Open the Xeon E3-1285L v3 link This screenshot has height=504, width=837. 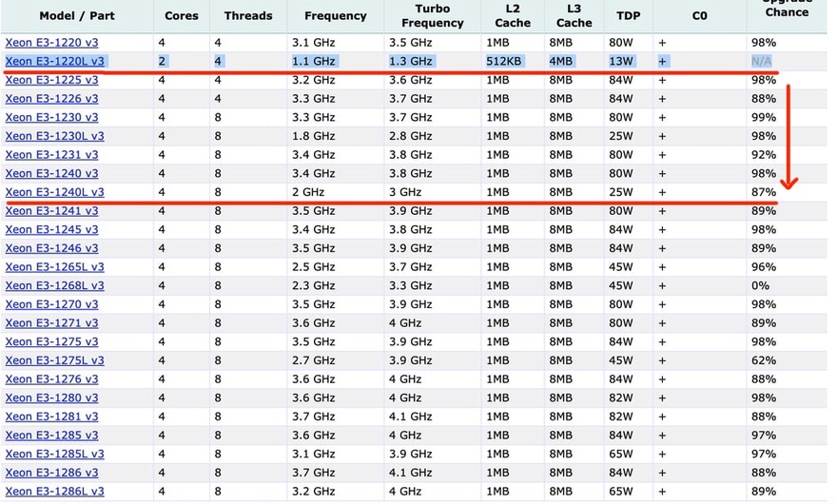click(54, 454)
